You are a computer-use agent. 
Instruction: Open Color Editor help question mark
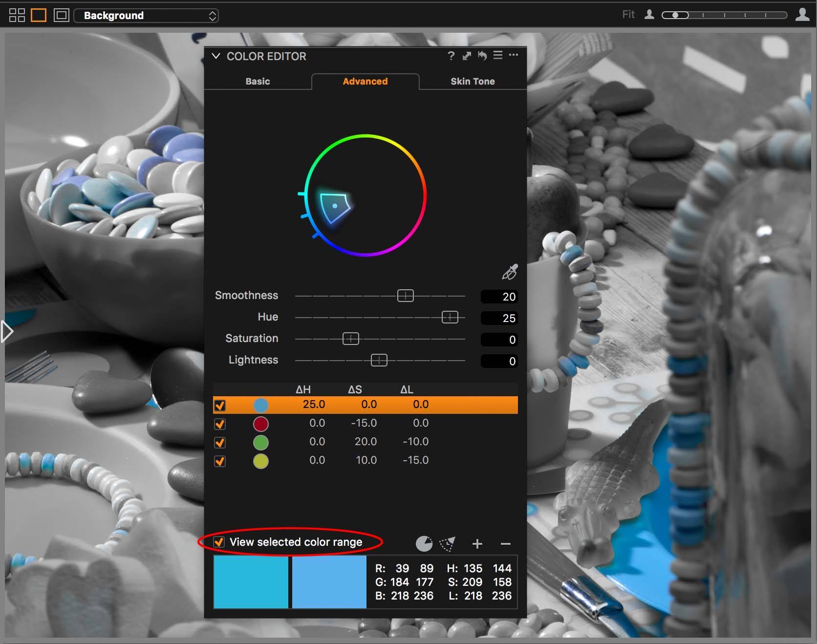click(451, 56)
